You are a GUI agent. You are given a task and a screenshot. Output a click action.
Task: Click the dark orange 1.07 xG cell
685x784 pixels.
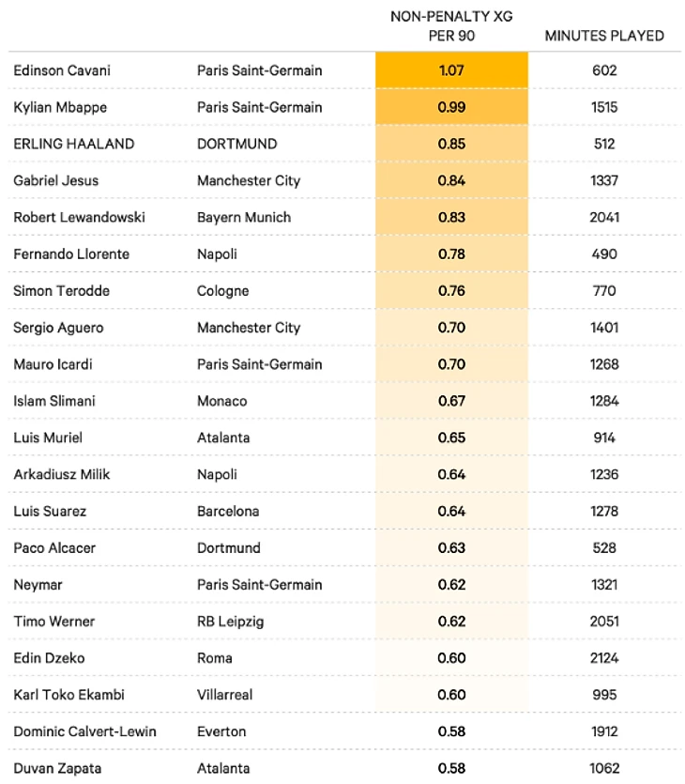[451, 70]
